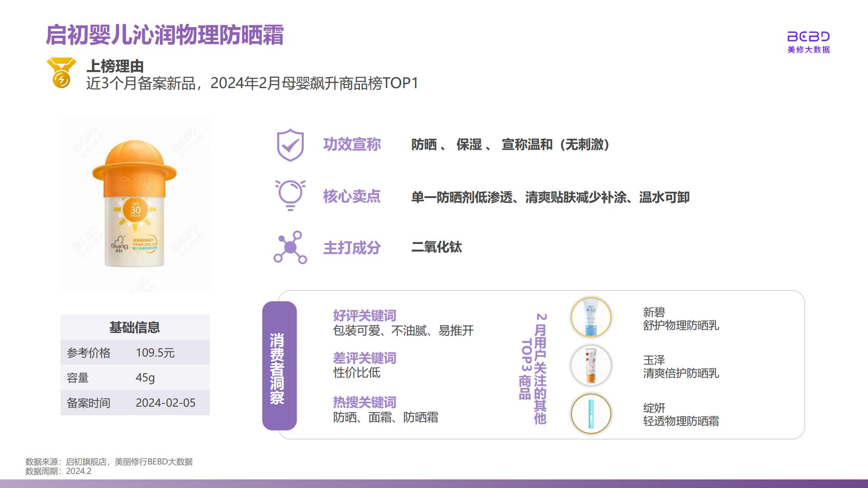This screenshot has height=488, width=868.
Task: Click the molecule ingredient icon
Action: pyautogui.click(x=290, y=247)
